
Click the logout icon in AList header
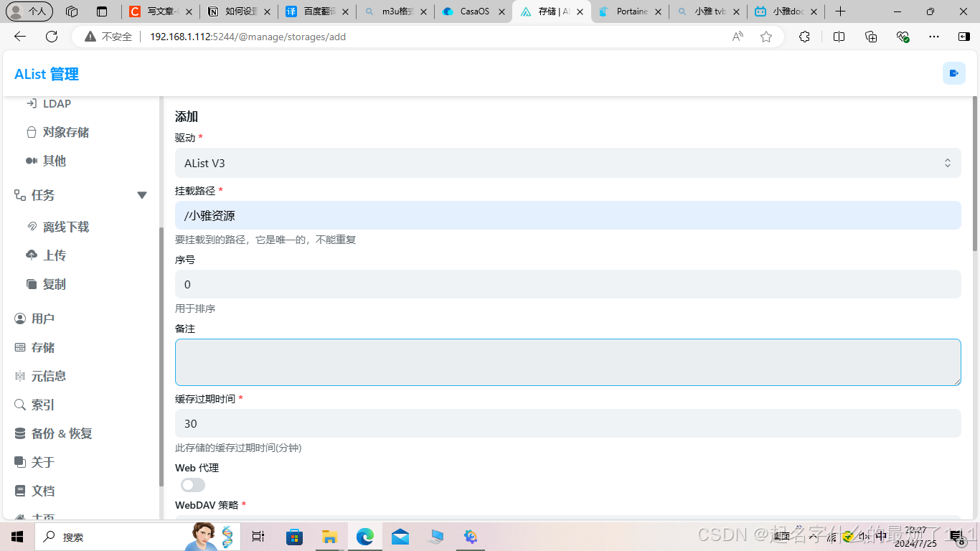click(x=954, y=73)
